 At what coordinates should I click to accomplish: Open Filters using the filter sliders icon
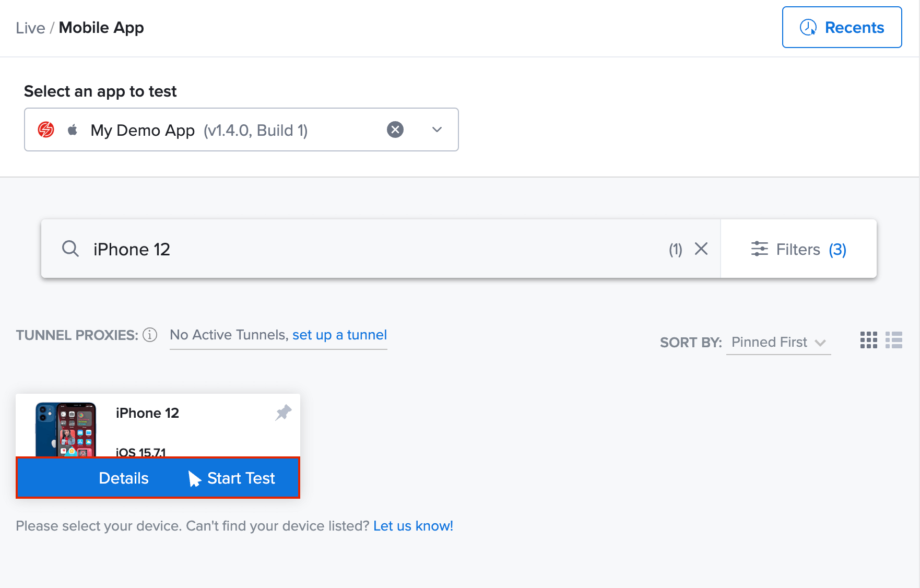760,249
